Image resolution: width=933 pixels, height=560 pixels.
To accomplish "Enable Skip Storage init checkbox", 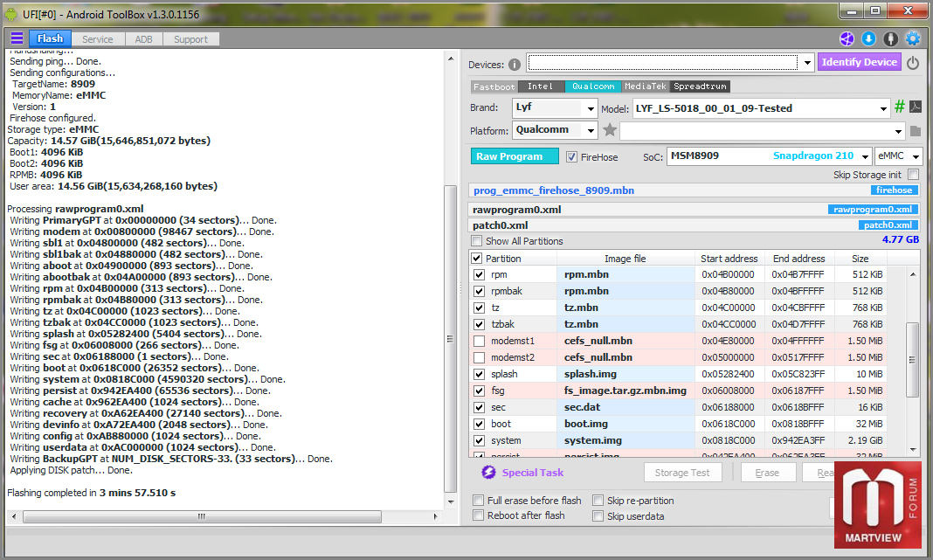I will pos(914,175).
